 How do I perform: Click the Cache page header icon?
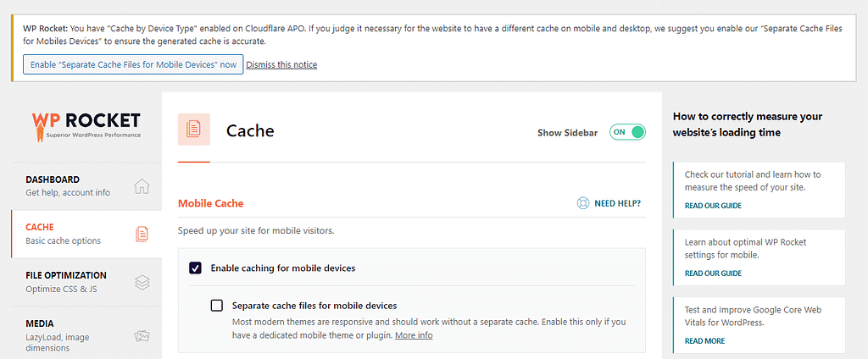coord(194,130)
